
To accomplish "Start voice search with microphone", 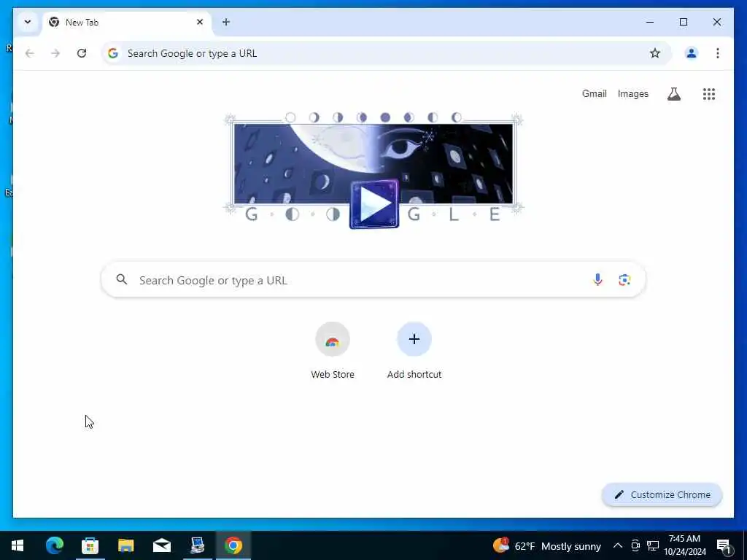I will [597, 279].
